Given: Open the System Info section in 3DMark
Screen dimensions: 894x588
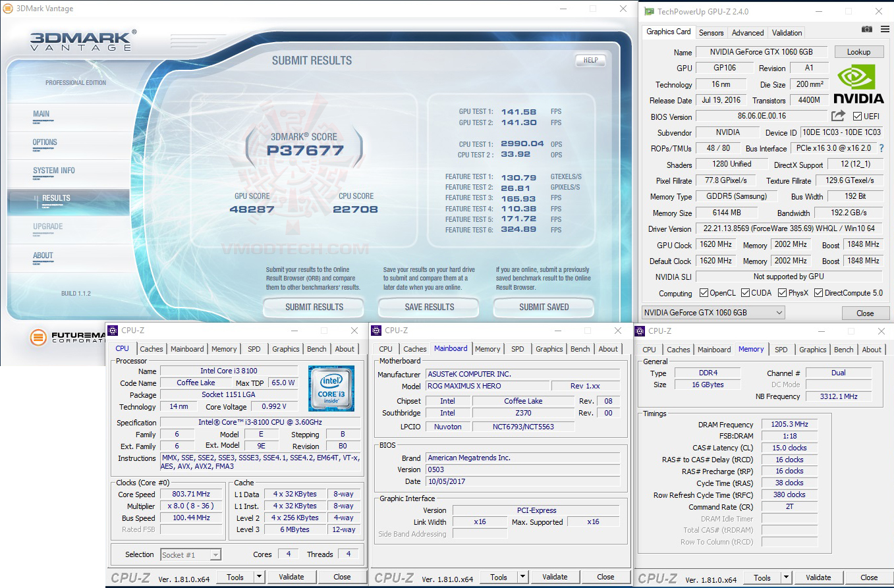Looking at the screenshot, I should pos(54,171).
